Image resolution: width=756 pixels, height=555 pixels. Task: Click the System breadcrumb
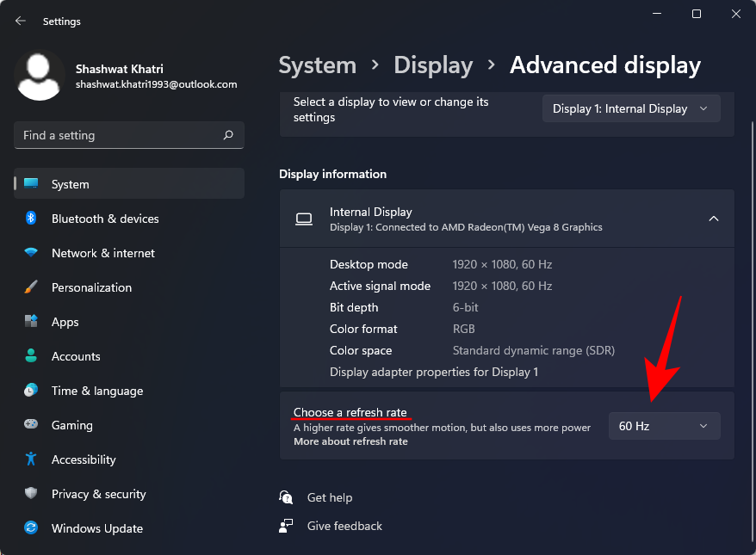point(317,65)
